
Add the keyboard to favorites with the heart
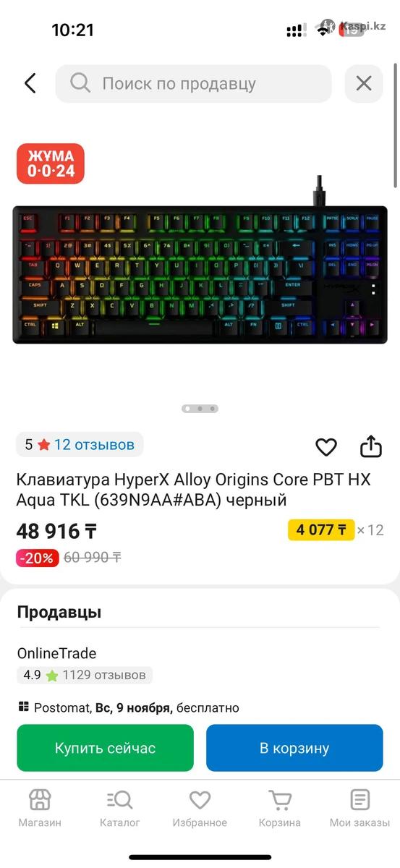(326, 447)
